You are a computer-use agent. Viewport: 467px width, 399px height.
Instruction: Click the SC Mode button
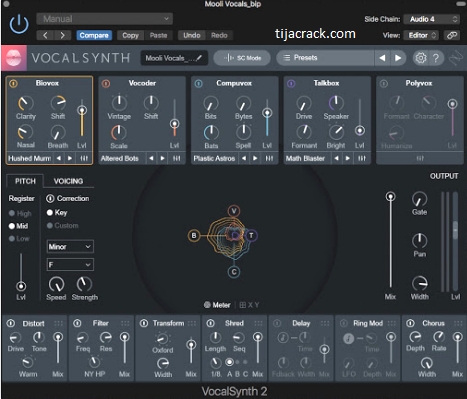tap(242, 58)
